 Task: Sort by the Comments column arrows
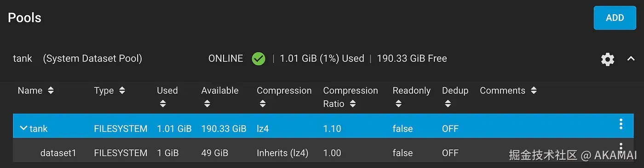click(534, 91)
